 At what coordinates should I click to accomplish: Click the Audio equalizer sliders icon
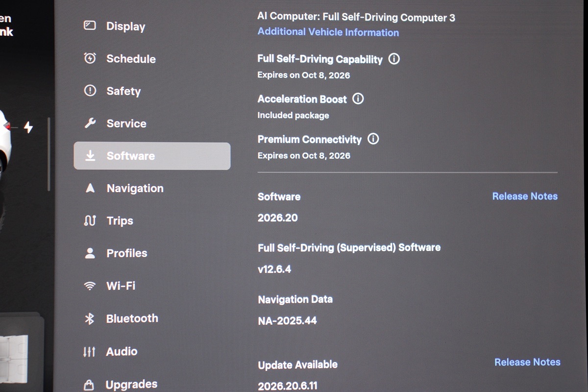click(89, 351)
